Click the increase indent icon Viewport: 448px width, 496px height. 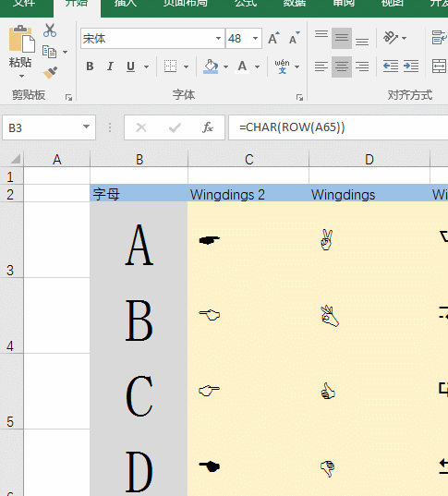click(x=411, y=67)
